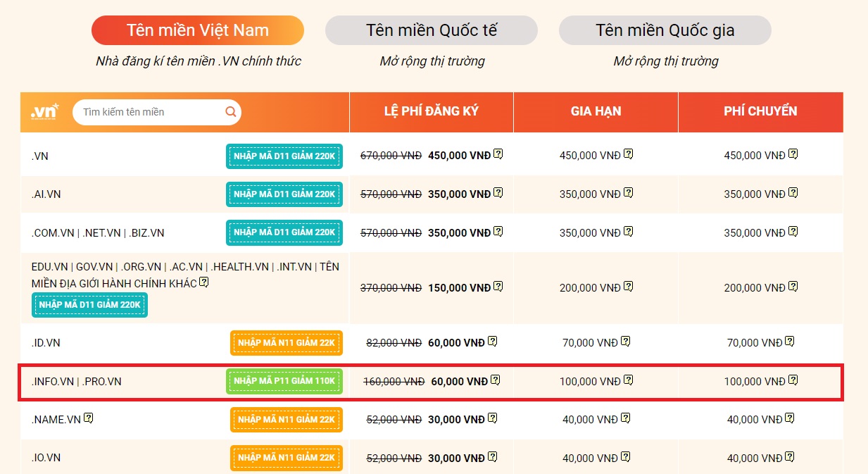
Task: Open info icon beside .ID.VN registration fee 60,000 VNĐ
Action: [493, 341]
